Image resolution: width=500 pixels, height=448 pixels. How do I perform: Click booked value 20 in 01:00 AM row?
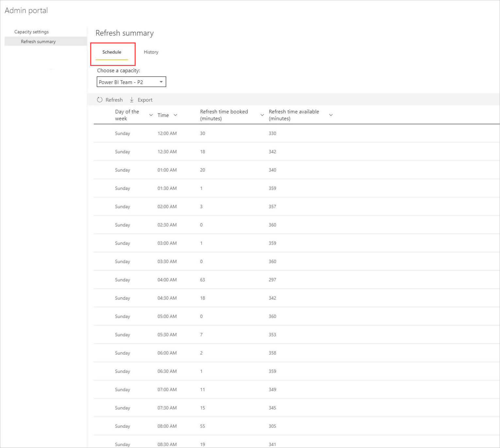[x=203, y=170]
